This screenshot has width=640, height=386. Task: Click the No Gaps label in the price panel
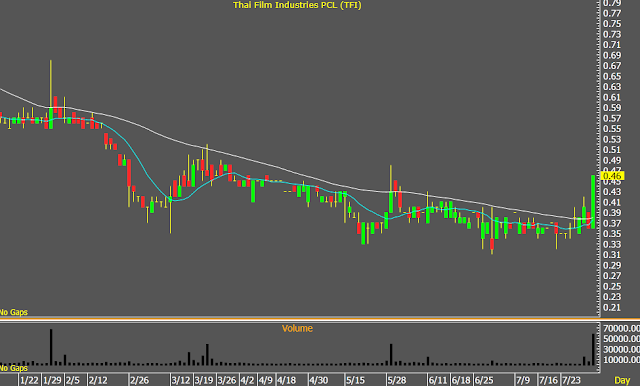13,312
